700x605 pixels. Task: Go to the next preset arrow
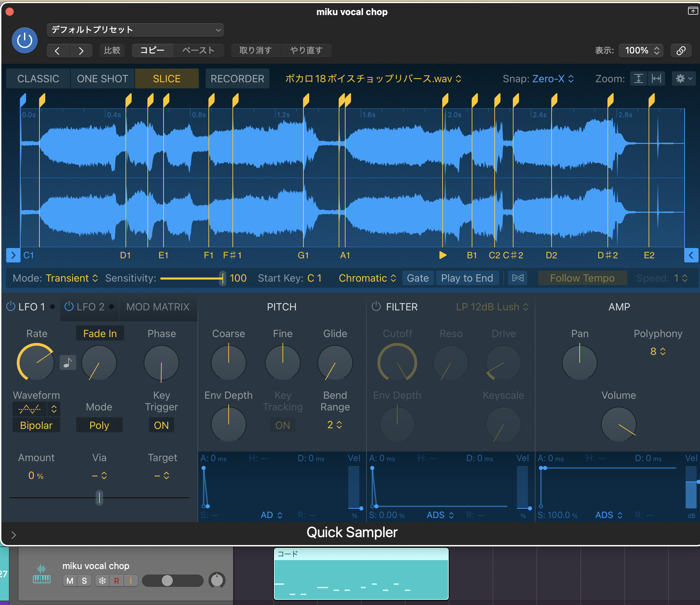[x=81, y=51]
